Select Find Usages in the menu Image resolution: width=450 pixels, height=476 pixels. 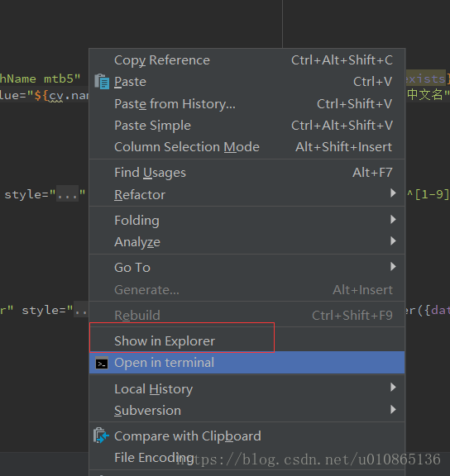click(247, 173)
